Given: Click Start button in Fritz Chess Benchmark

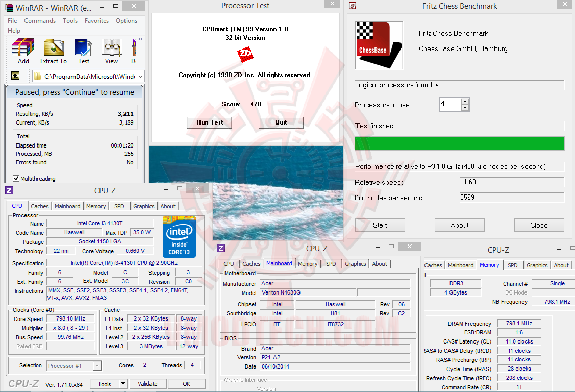Looking at the screenshot, I should coord(380,225).
